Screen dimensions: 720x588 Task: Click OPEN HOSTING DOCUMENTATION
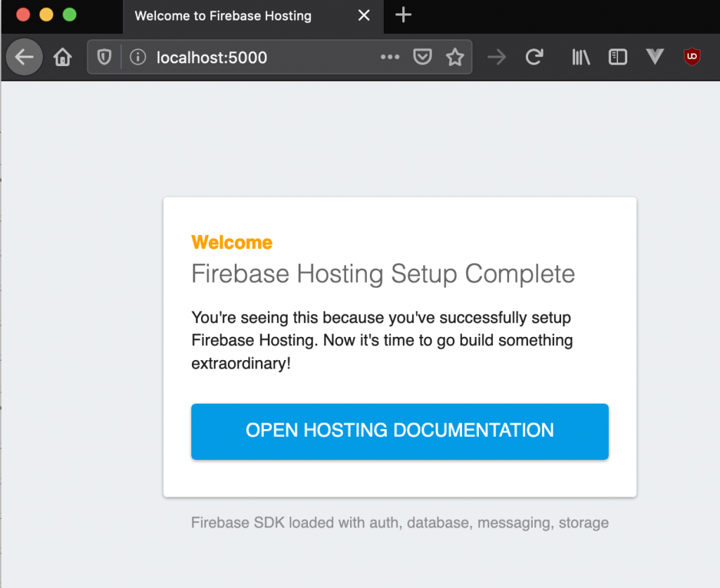coord(399,431)
